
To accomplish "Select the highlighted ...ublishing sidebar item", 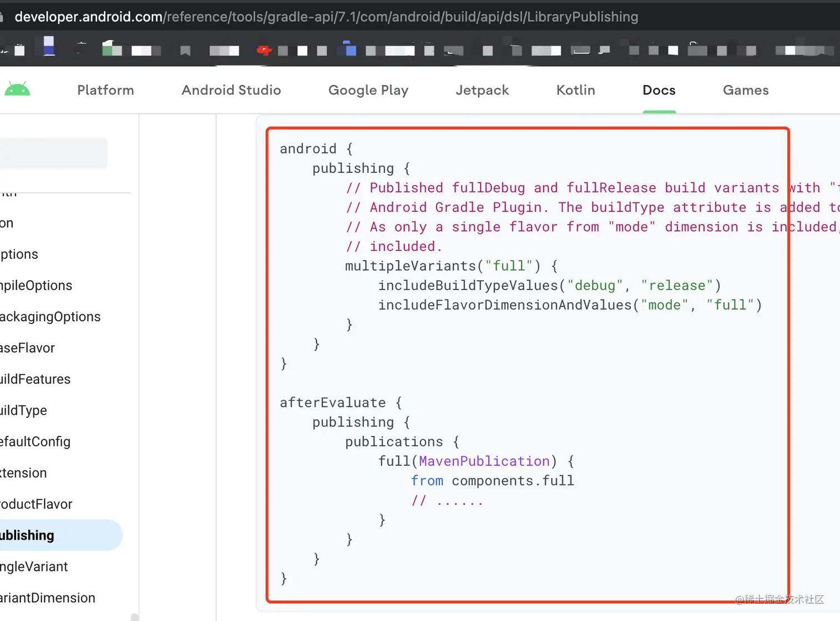I will [61, 535].
